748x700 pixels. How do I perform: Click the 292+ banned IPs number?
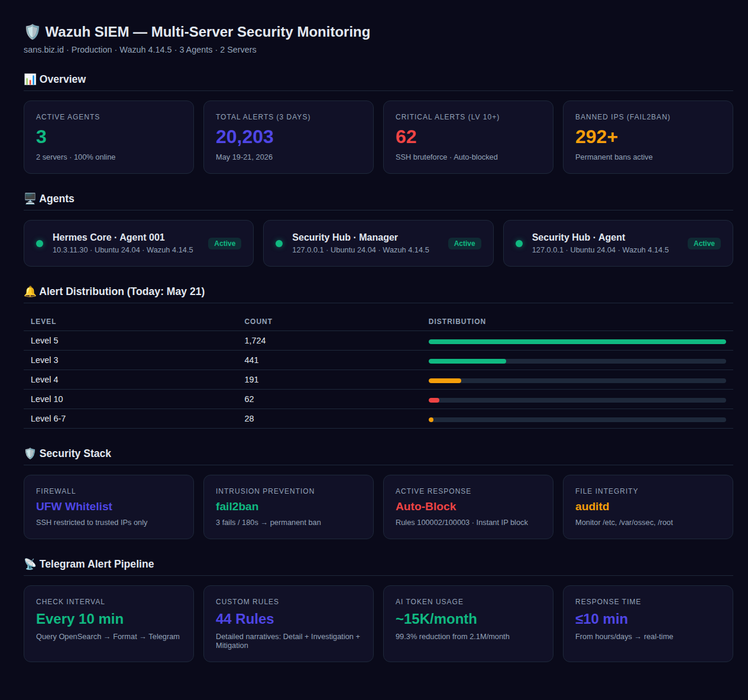(597, 137)
